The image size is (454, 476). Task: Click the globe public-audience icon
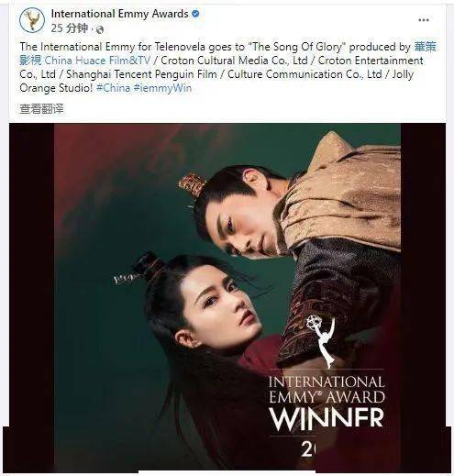click(100, 29)
